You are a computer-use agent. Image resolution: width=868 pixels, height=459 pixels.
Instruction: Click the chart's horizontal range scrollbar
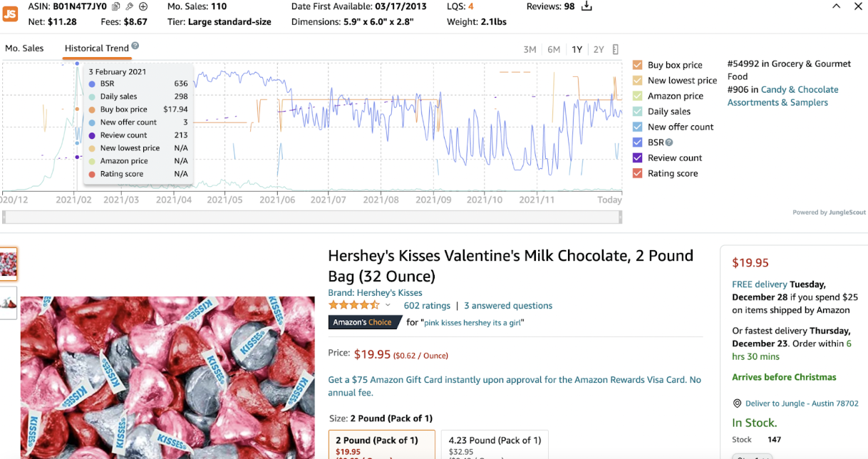point(312,216)
